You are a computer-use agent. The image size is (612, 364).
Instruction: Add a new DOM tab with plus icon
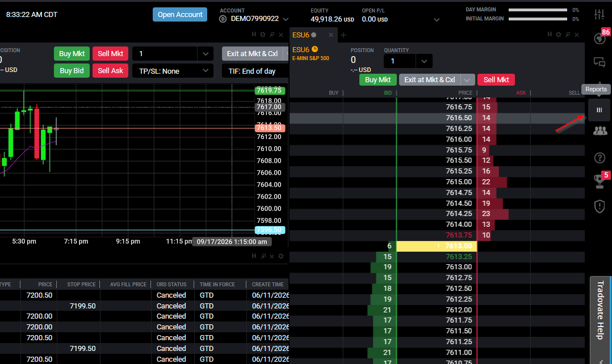click(x=343, y=35)
